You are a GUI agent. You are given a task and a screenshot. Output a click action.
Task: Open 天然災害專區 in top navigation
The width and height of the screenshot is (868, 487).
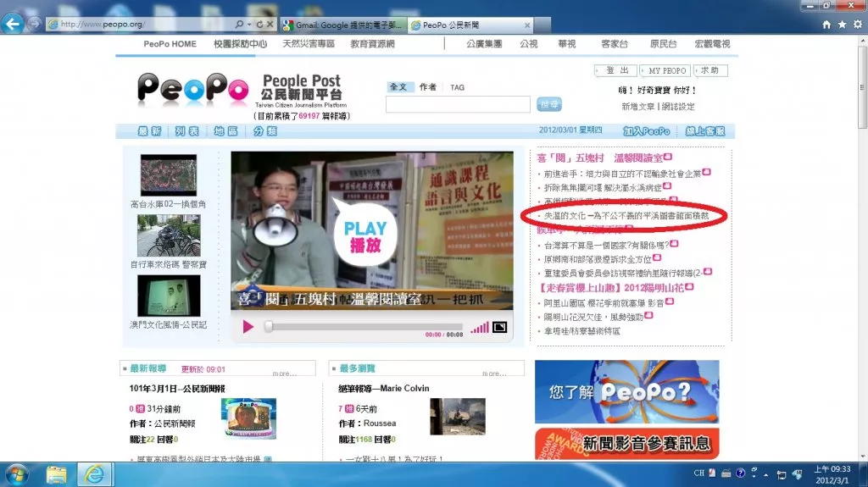point(309,44)
